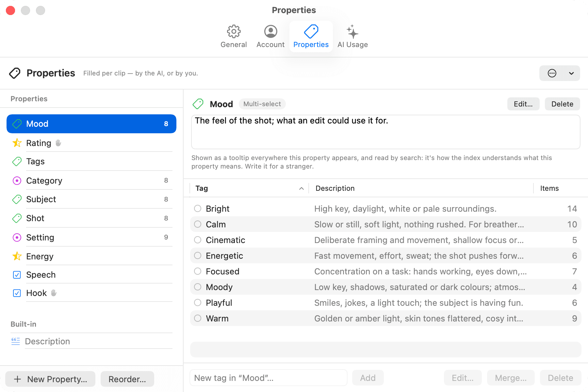The width and height of the screenshot is (588, 392).
Task: Sort by the Description column header
Action: (421, 188)
